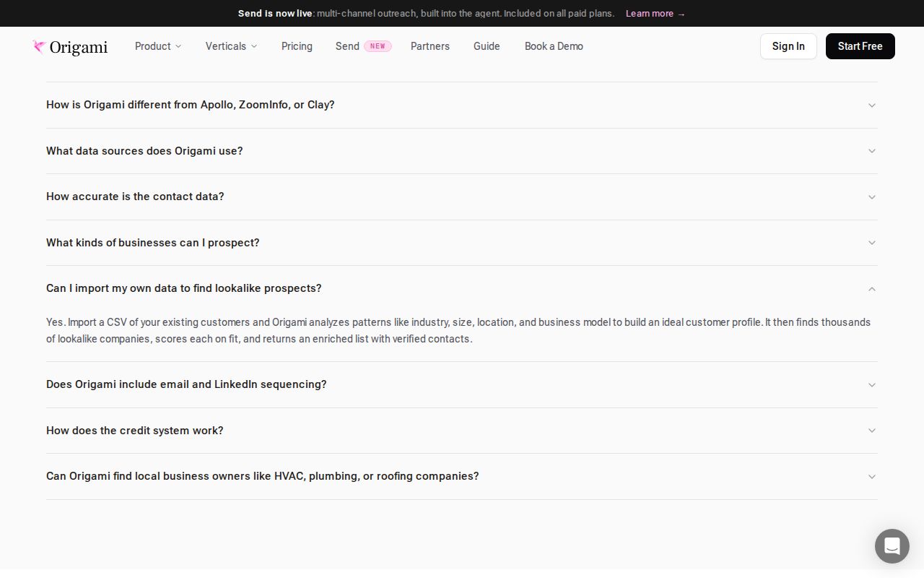Expand the Product menu

[x=158, y=46]
